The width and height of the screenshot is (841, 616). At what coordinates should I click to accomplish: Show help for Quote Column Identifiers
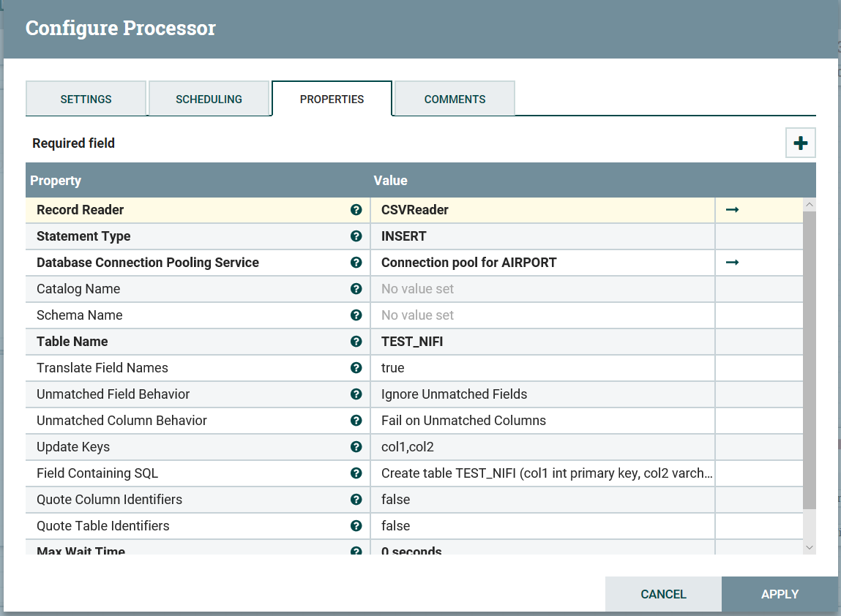pyautogui.click(x=356, y=500)
